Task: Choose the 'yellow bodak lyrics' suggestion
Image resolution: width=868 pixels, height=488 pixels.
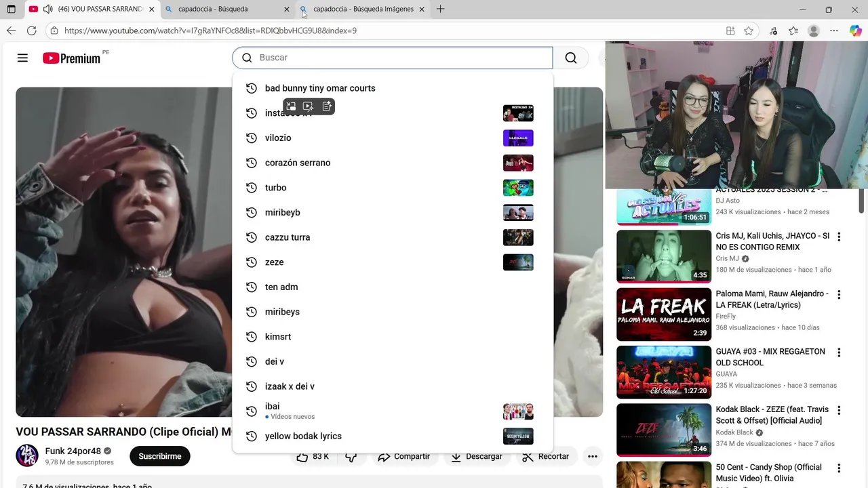Action: (x=393, y=436)
